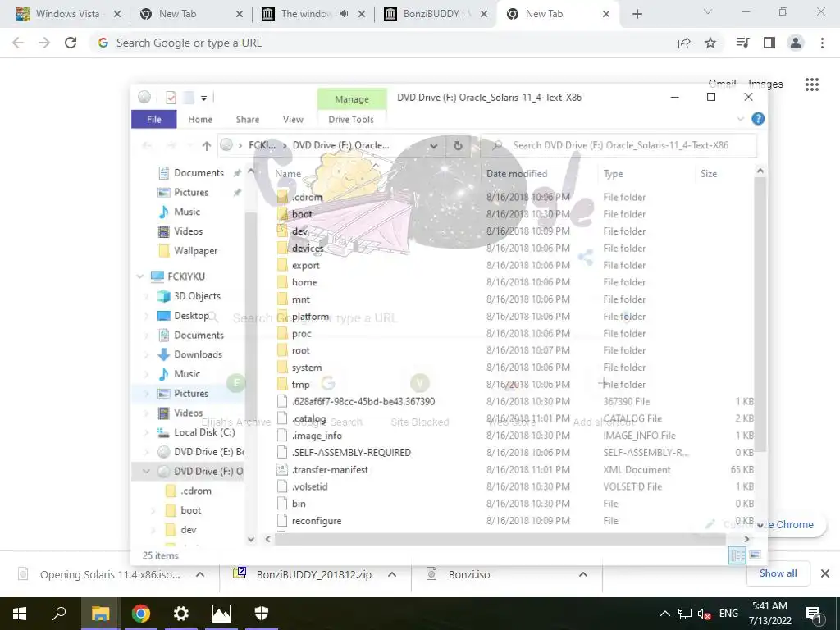Sort by the Date modified column header
The width and height of the screenshot is (840, 630).
click(517, 174)
